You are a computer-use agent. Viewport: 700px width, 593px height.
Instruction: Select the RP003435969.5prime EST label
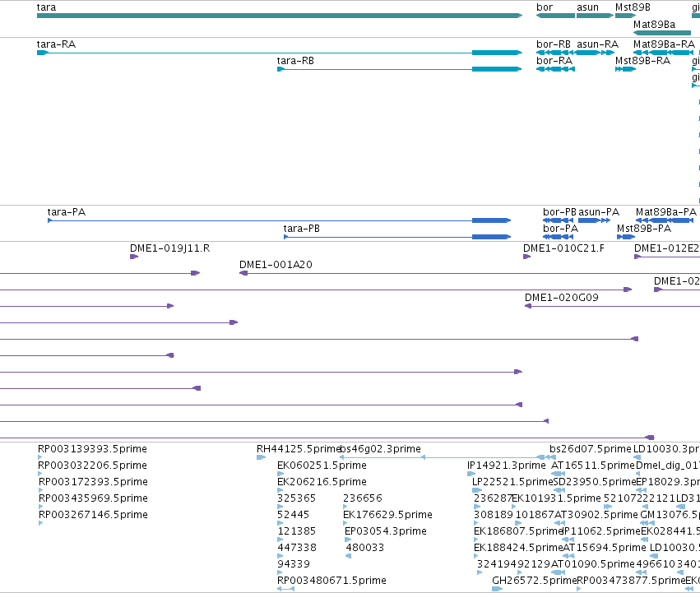pos(93,498)
